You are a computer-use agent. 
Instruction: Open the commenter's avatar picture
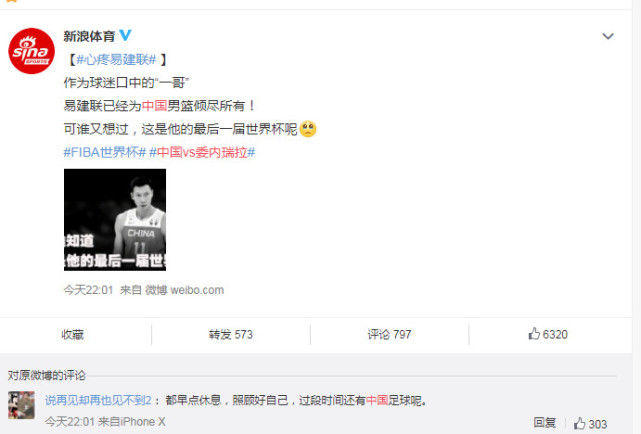click(21, 405)
